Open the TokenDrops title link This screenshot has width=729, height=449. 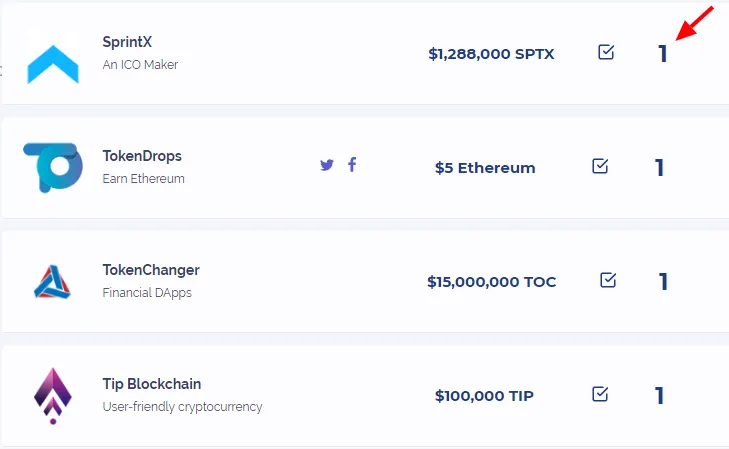coord(142,156)
